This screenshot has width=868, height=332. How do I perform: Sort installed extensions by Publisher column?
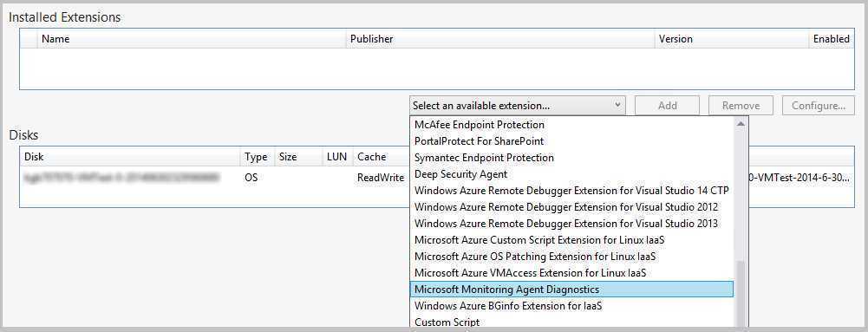[x=500, y=39]
